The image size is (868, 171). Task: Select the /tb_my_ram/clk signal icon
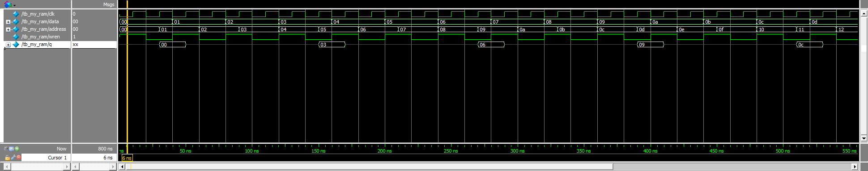(x=16, y=14)
